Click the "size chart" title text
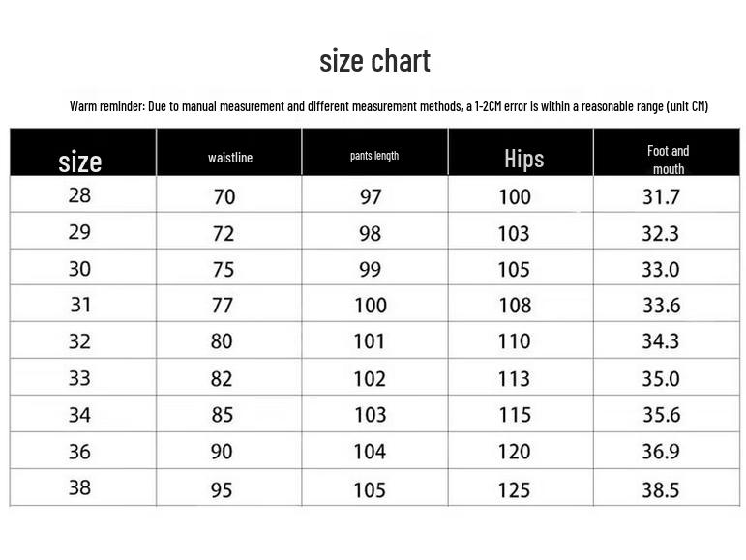 click(374, 61)
